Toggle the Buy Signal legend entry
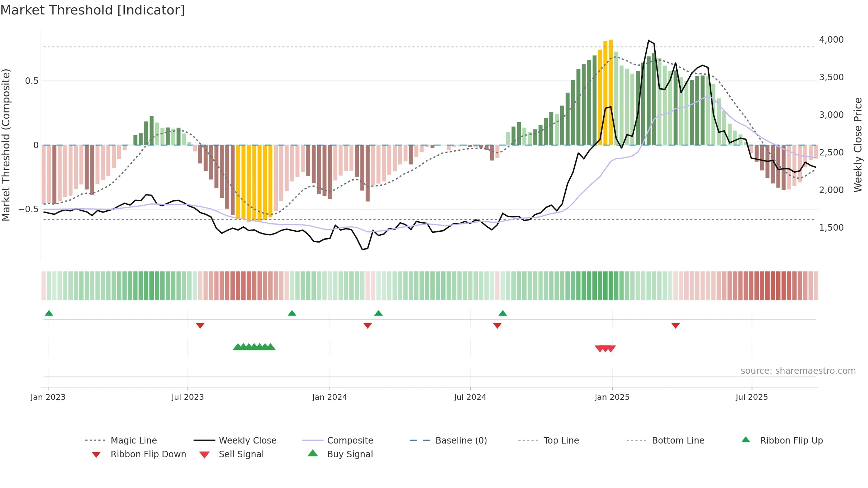This screenshot has width=868, height=488. (340, 454)
